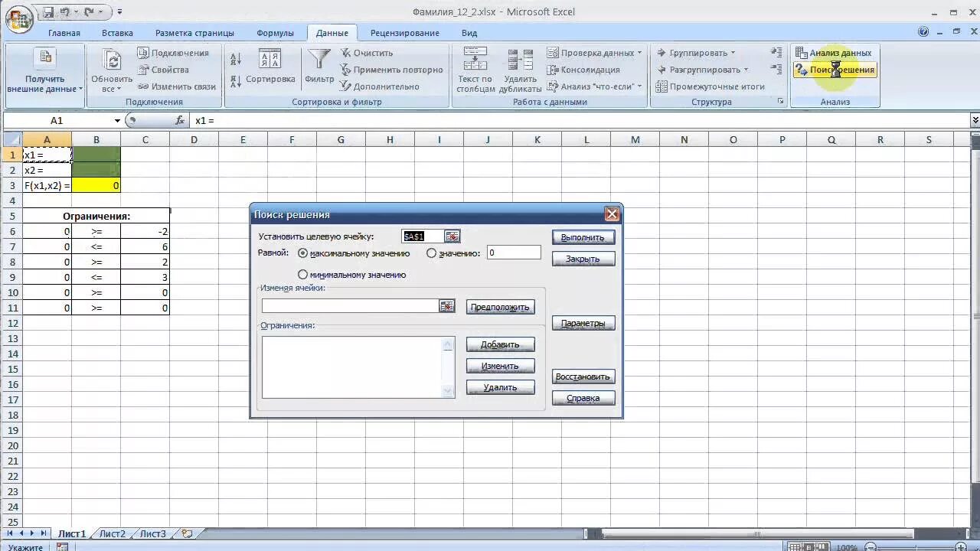
Task: Click the Справка button
Action: click(583, 398)
